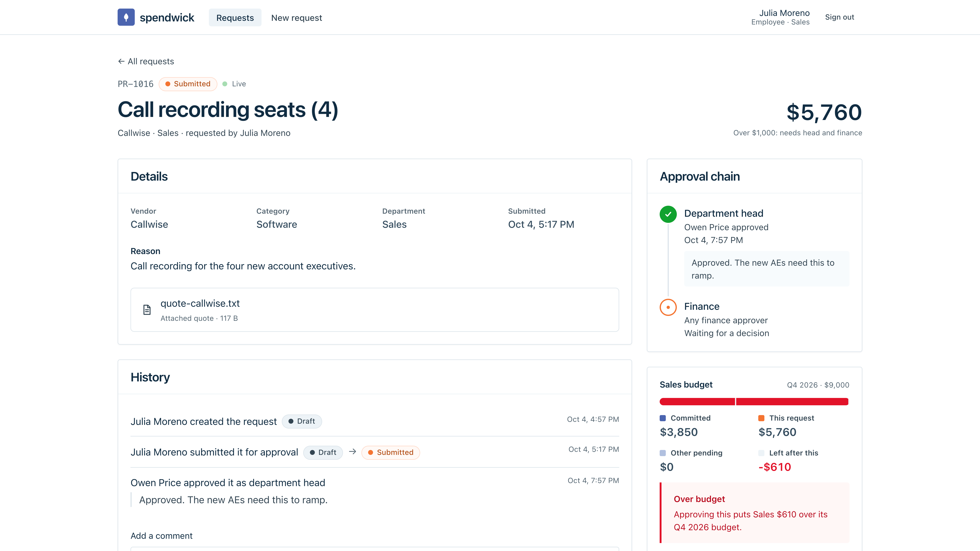The width and height of the screenshot is (980, 551).
Task: Click the $5,760 total amount heading
Action: click(x=824, y=112)
